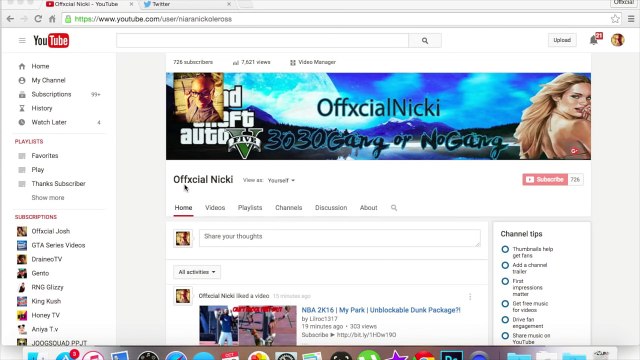
Task: Click the Google+ icon on the banner
Action: pos(574,151)
